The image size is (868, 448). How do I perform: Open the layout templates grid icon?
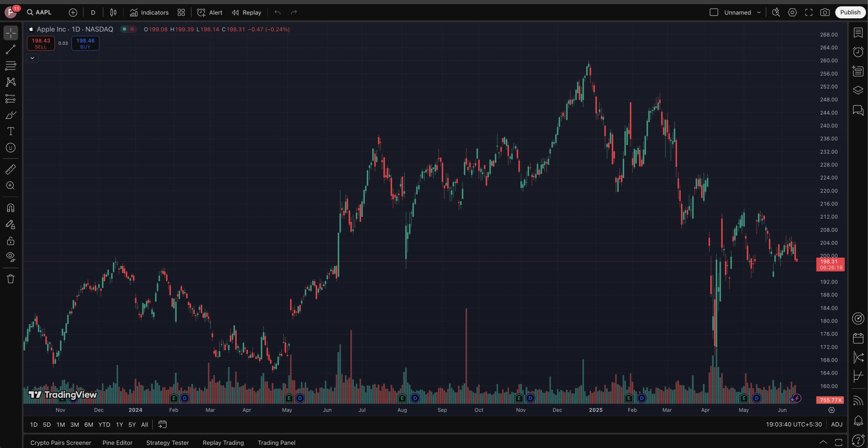[181, 13]
